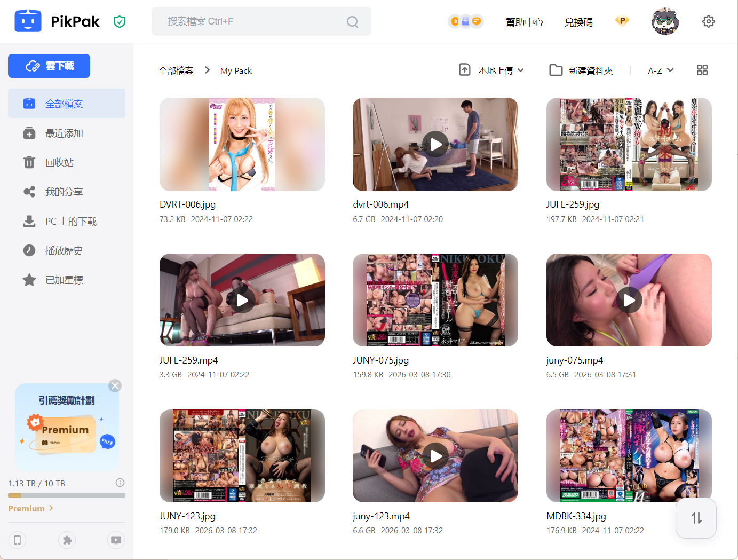Go to 播放歷史 in the sidebar

pos(64,251)
